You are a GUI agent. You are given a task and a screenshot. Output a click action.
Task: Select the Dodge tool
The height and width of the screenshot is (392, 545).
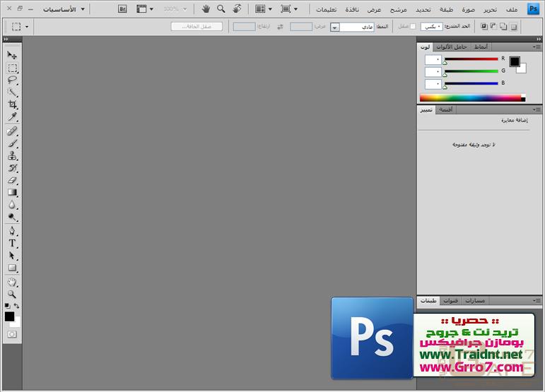pyautogui.click(x=12, y=218)
